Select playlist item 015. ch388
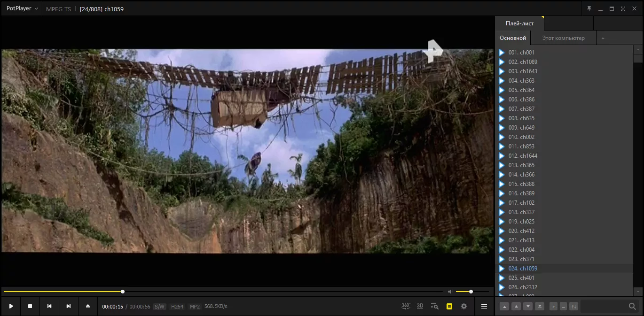 pyautogui.click(x=565, y=184)
